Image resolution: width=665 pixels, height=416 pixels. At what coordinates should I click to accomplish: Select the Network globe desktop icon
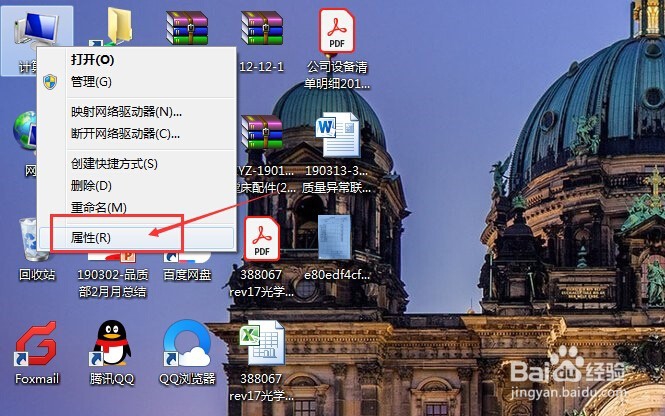pos(25,131)
